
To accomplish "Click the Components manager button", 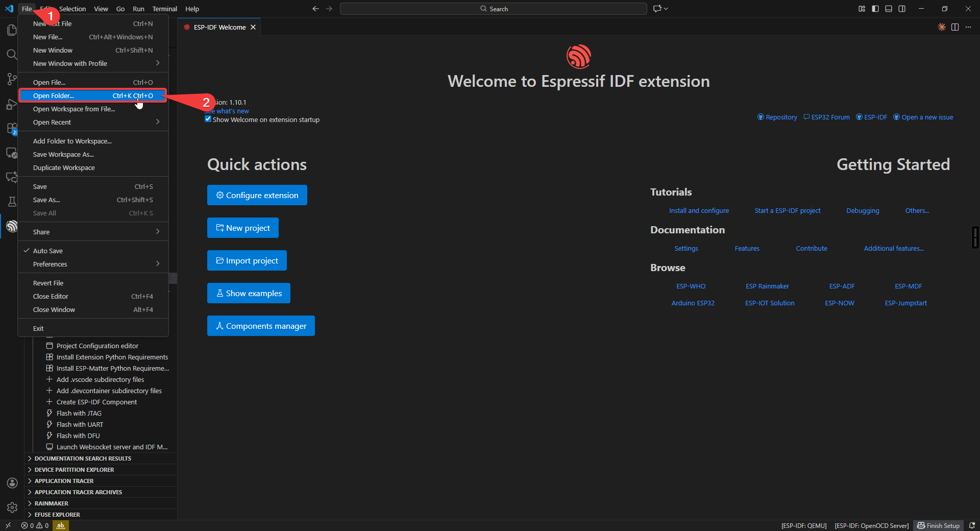I will (x=261, y=326).
